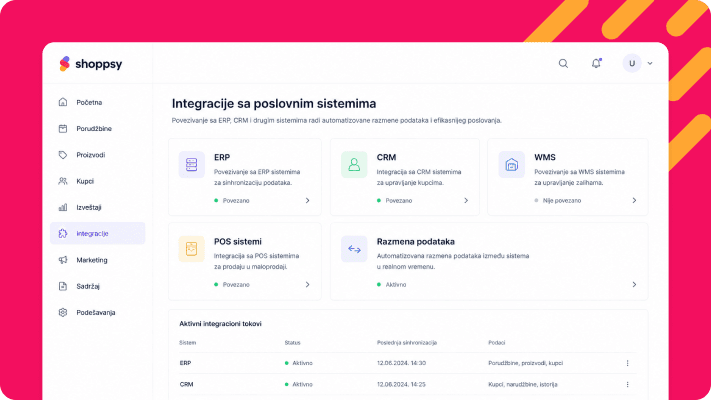Click sync time 12.06.2024. 14:25
The image size is (711, 400).
401,385
